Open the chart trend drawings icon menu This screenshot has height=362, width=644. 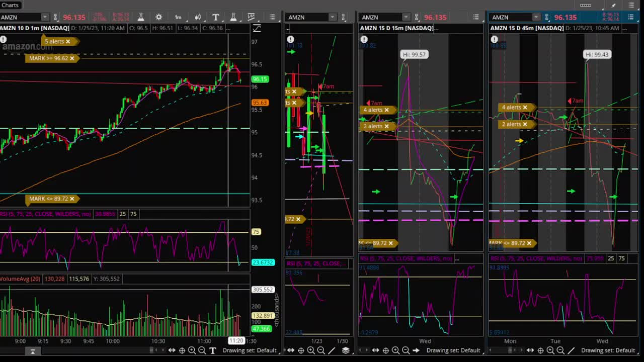(x=252, y=17)
